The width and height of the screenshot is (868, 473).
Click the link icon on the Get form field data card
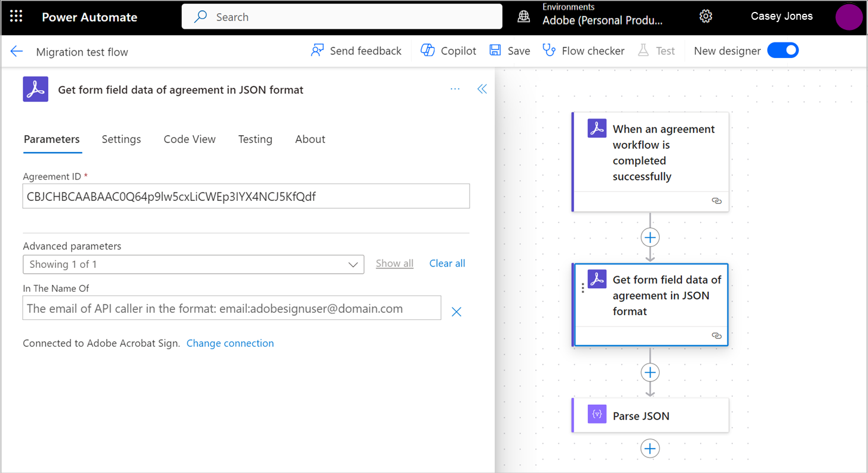716,336
